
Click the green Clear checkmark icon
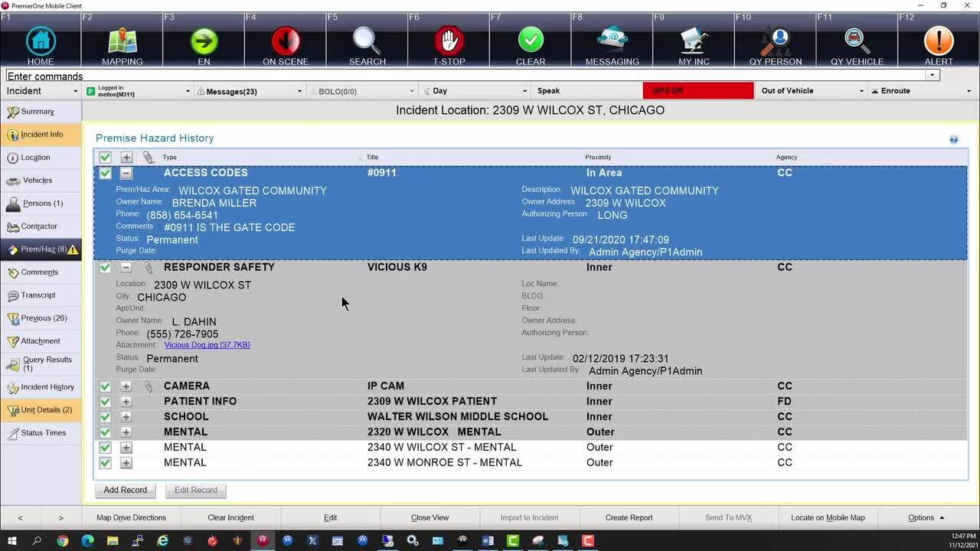pyautogui.click(x=530, y=42)
